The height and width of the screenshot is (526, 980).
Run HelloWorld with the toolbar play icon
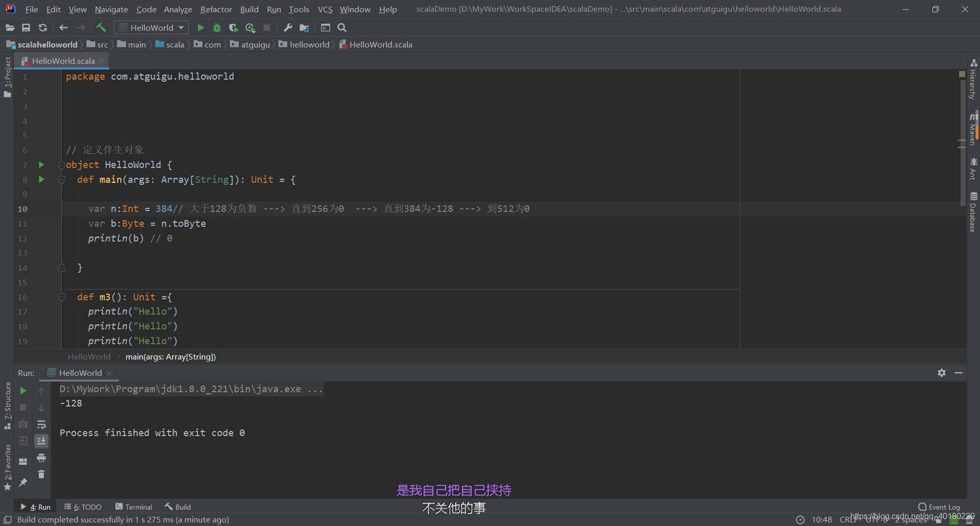click(201, 28)
